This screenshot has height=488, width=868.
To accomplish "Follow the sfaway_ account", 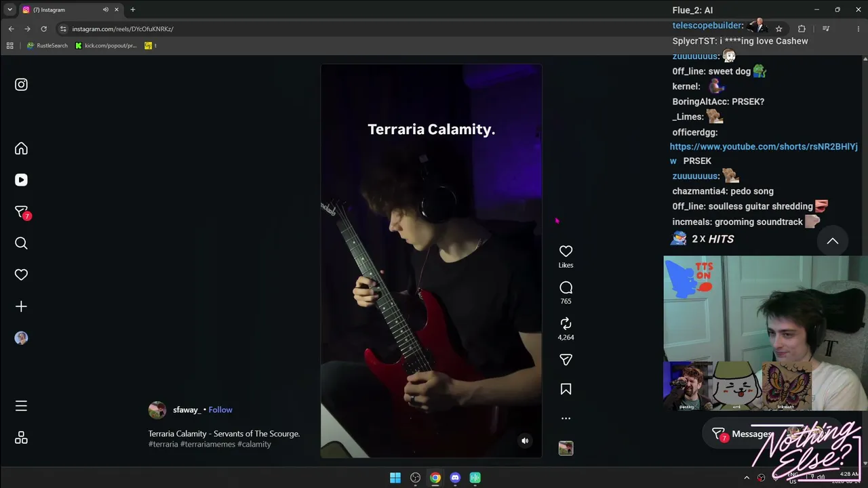I will point(220,410).
